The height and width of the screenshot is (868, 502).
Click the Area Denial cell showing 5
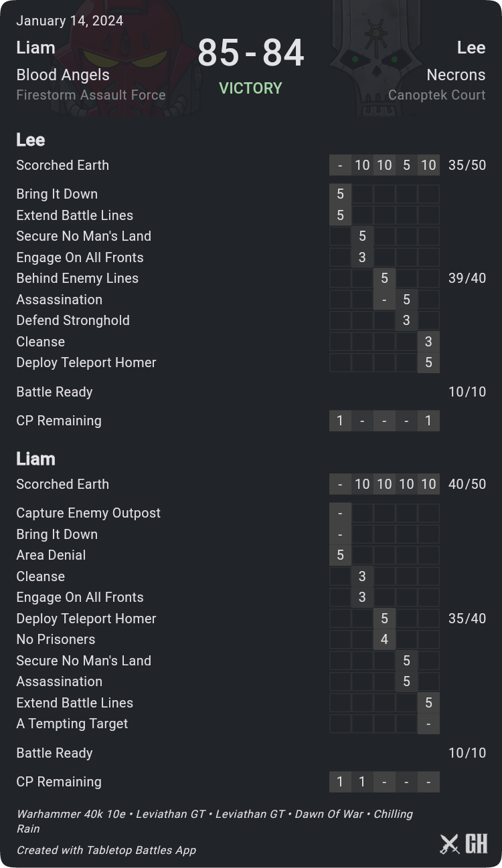coord(340,555)
